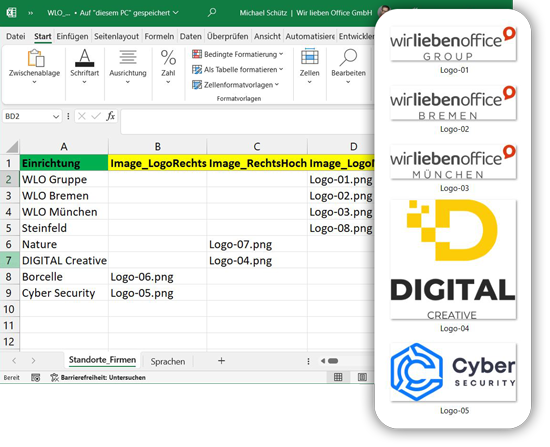Go to the next sheet arrow
The width and height of the screenshot is (550, 447).
tap(33, 361)
